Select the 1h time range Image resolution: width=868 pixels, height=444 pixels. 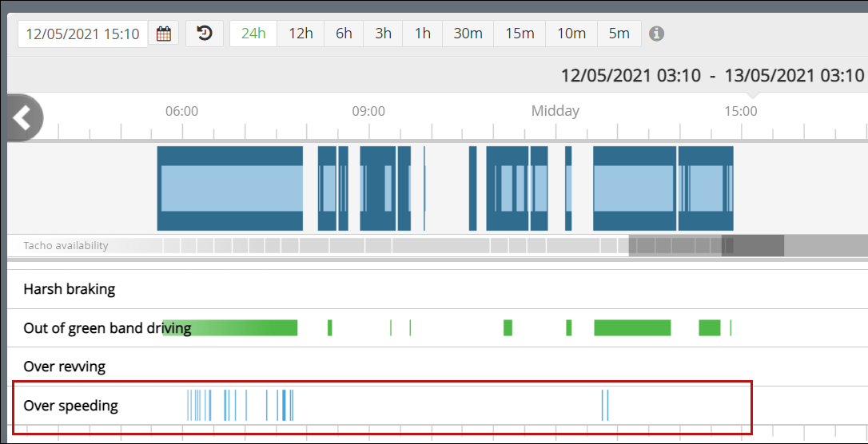click(422, 34)
